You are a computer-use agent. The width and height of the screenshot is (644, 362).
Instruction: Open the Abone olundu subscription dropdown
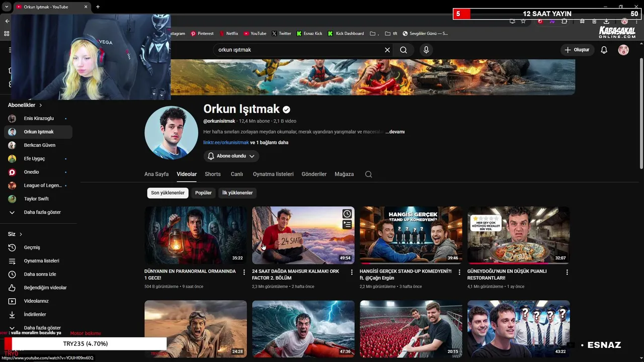click(231, 156)
